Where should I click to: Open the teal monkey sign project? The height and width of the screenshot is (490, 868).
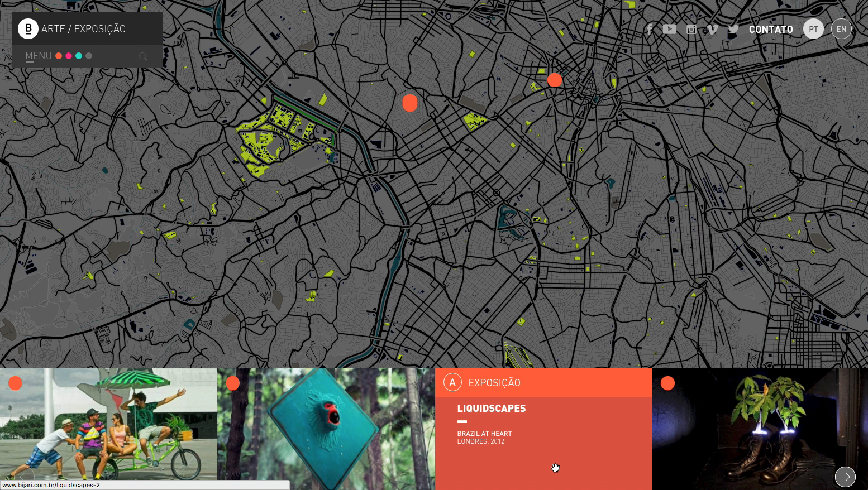click(326, 429)
